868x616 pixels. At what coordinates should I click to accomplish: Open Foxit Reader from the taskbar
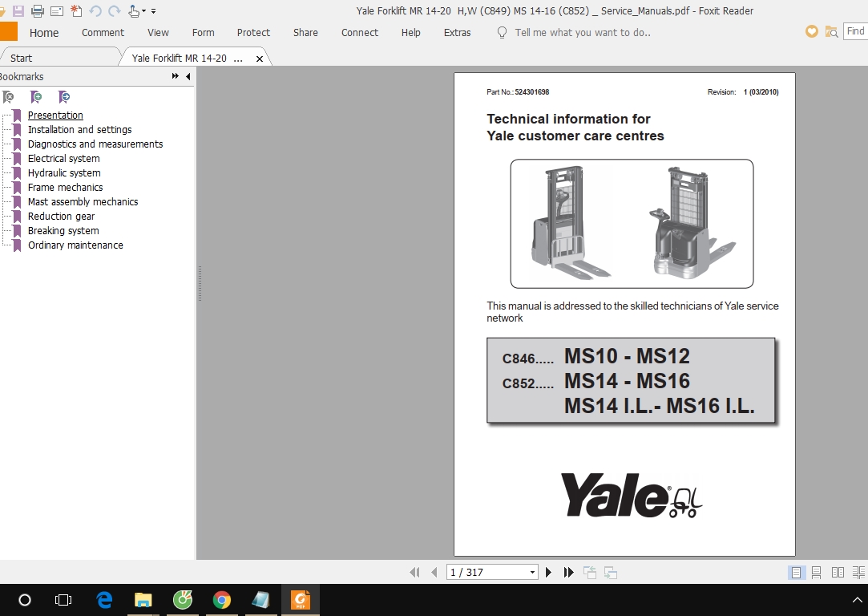click(x=301, y=599)
